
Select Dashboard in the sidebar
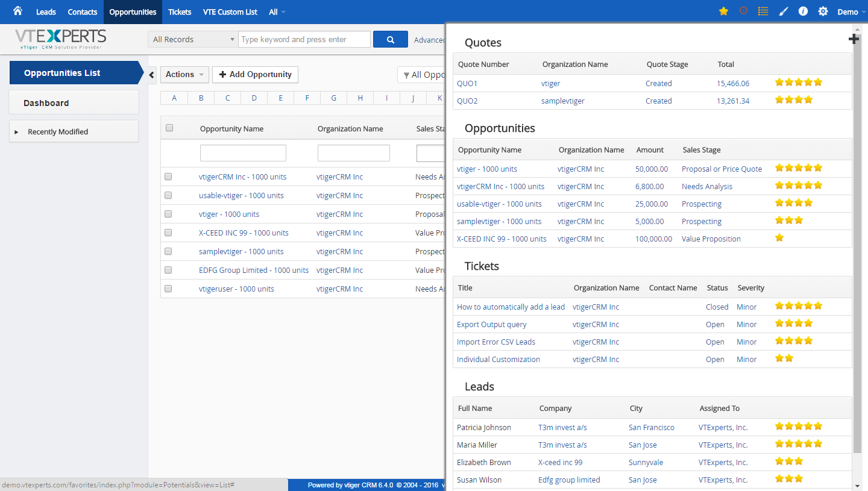click(74, 102)
